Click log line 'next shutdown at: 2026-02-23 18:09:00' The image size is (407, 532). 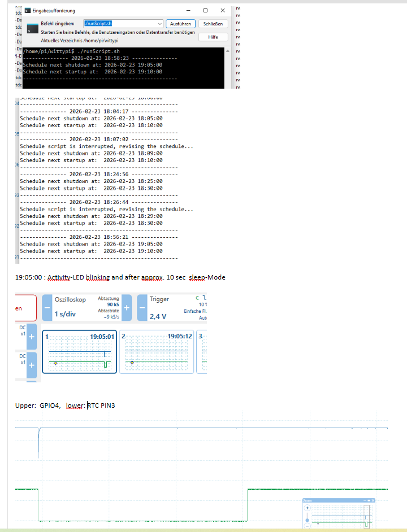105,153
